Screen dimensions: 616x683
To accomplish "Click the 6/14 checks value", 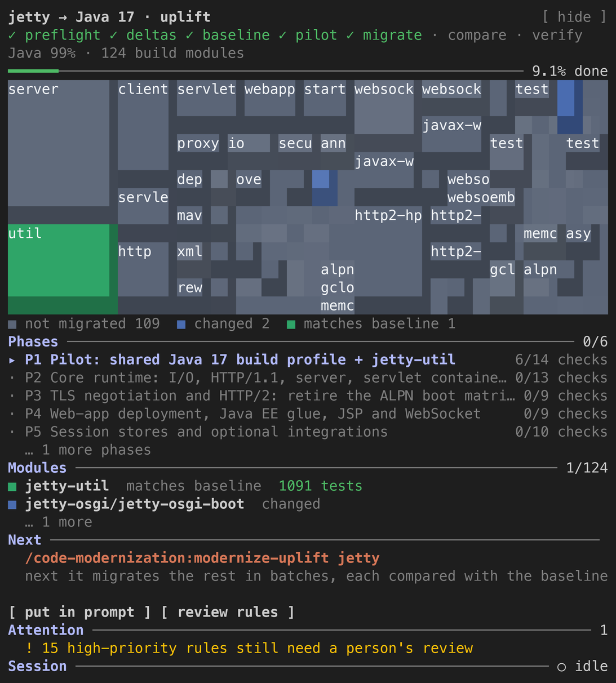I will [561, 360].
